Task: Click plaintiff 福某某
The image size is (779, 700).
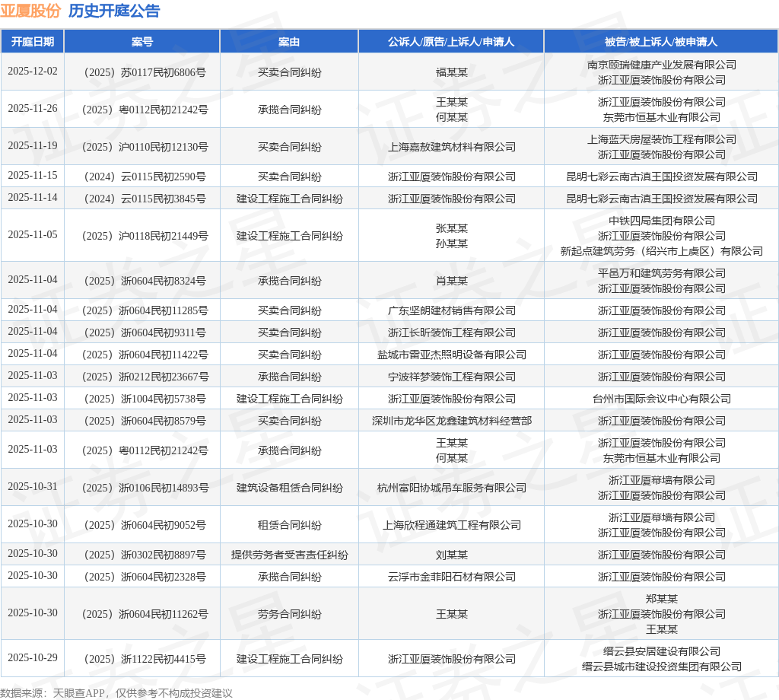Action: [x=452, y=72]
